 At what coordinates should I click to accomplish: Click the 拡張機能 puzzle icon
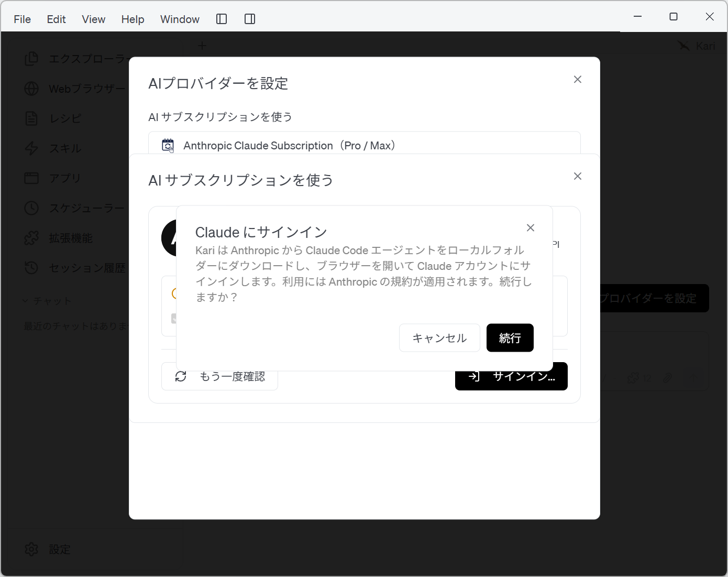pyautogui.click(x=31, y=238)
